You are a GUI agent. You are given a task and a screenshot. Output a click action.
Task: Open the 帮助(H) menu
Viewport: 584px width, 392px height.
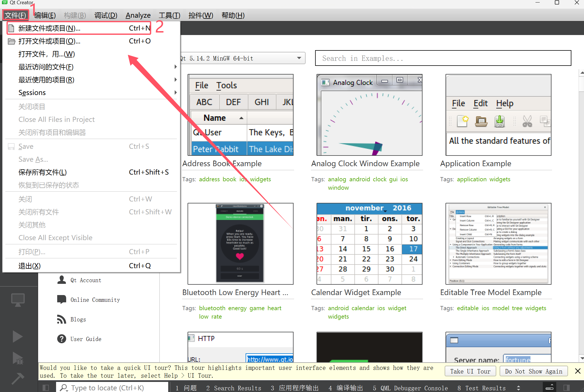pyautogui.click(x=233, y=15)
